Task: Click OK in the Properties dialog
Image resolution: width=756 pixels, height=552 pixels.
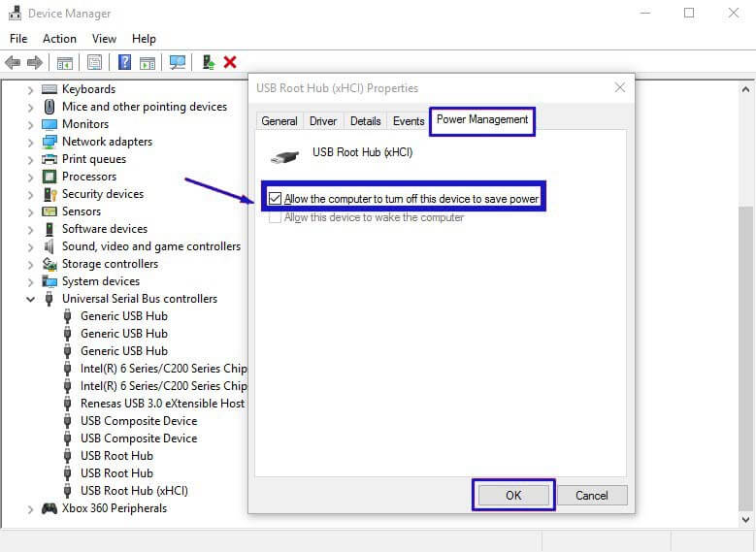Action: point(513,495)
